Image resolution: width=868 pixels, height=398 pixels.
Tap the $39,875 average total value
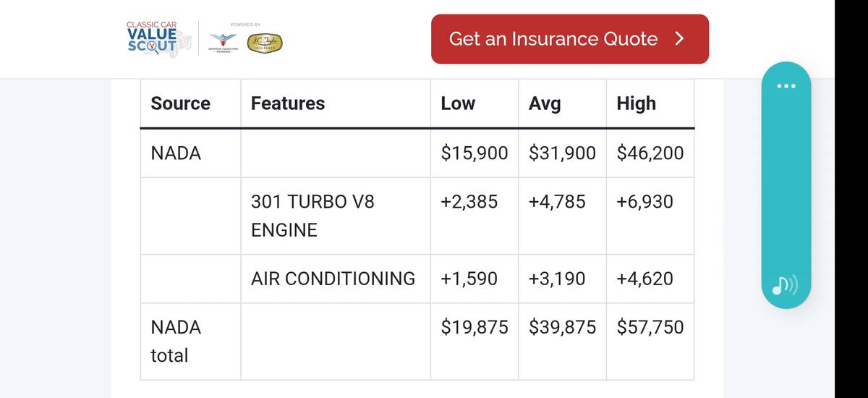[562, 327]
